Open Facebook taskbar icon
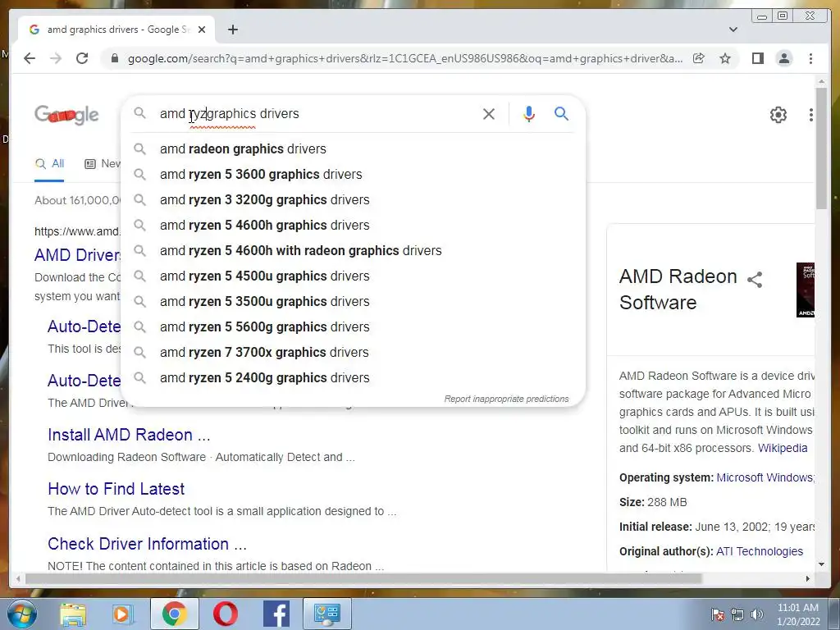Viewport: 840px width, 630px height. pyautogui.click(x=276, y=614)
